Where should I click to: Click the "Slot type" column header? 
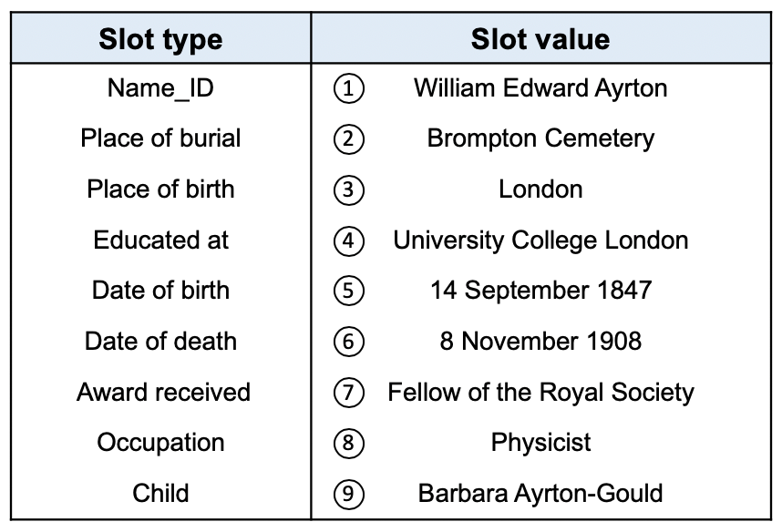click(x=160, y=39)
